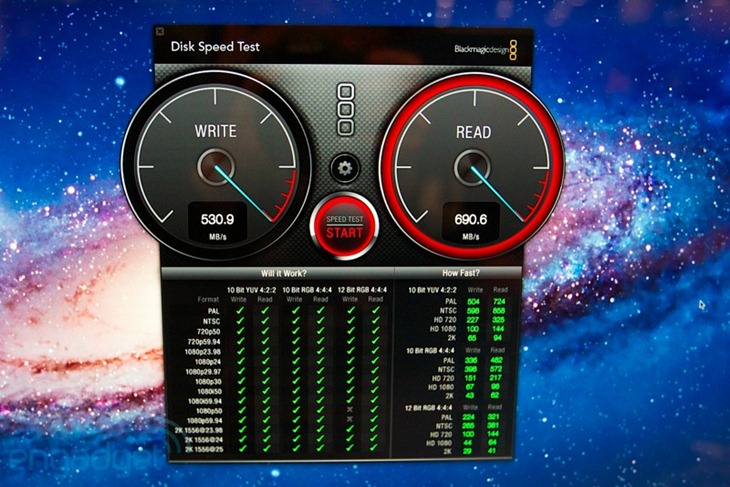Click '10 Bit RGB 4:4:4' header in Will it Work
The image size is (730, 487).
[x=307, y=290]
